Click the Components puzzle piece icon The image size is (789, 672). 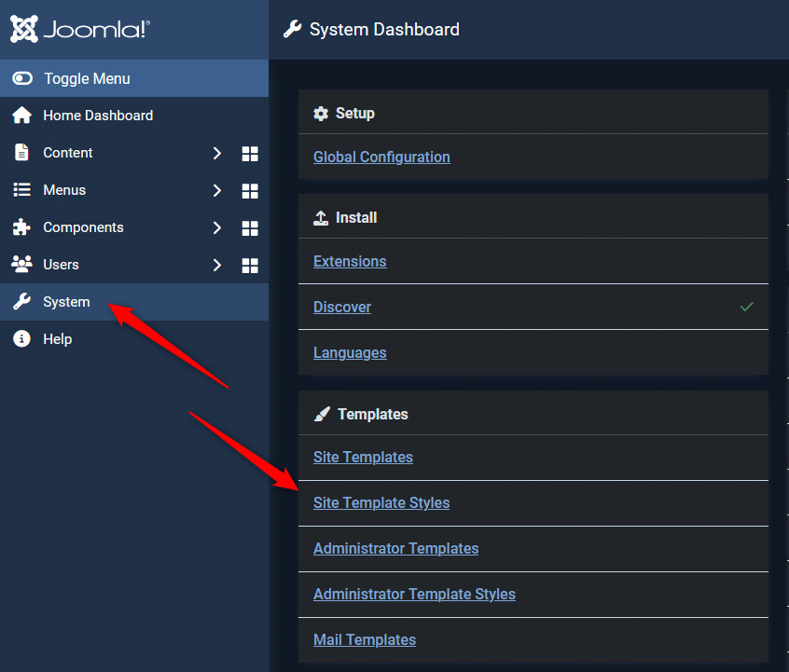pyautogui.click(x=21, y=226)
